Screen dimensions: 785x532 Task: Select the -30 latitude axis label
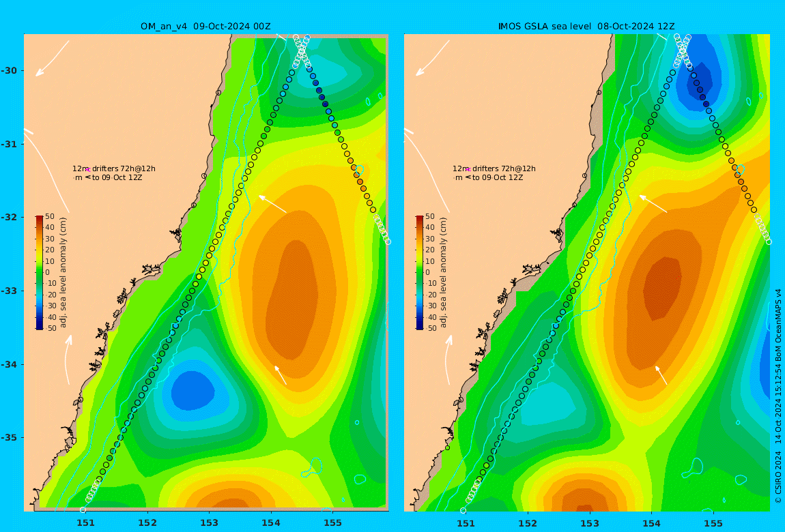click(10, 70)
